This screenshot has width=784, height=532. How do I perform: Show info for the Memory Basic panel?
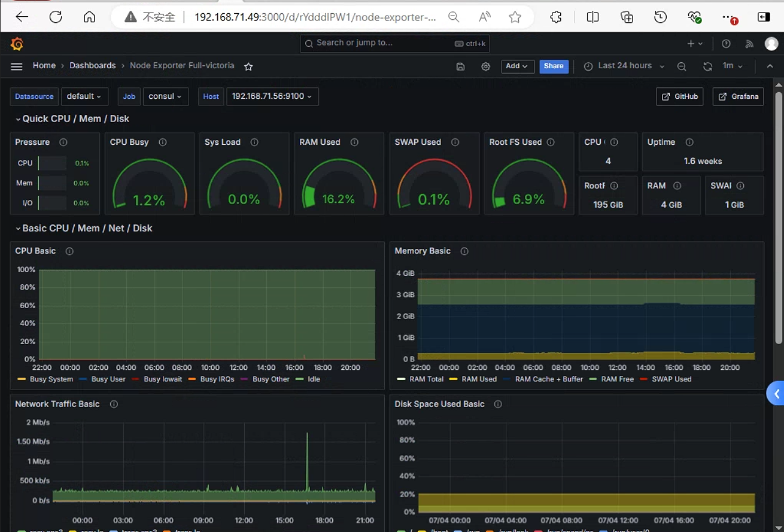click(x=464, y=251)
